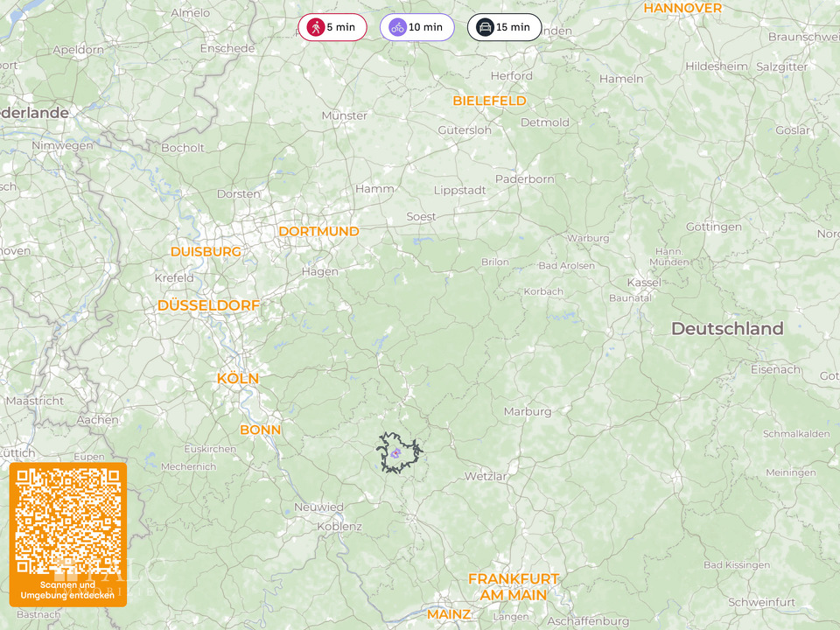Click the black car icon

[x=485, y=27]
